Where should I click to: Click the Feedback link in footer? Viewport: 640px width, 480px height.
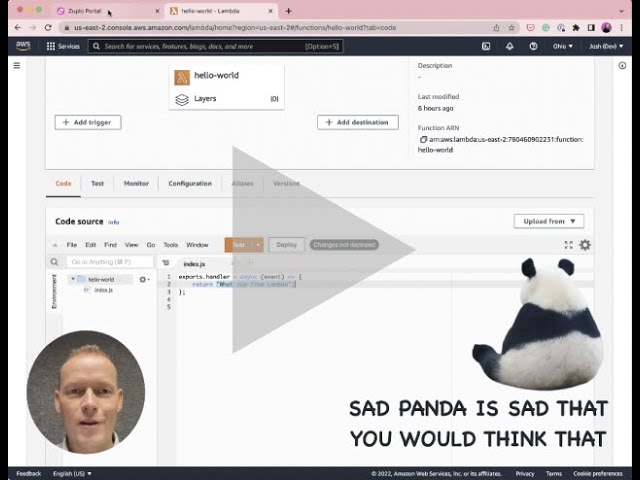(29, 473)
